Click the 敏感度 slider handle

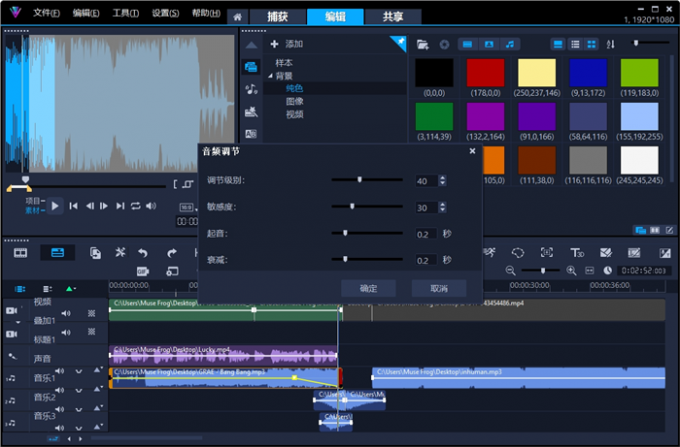[352, 206]
